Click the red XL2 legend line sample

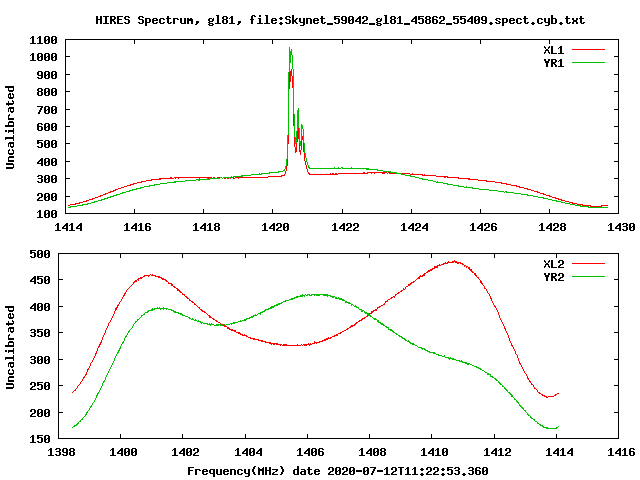click(x=588, y=264)
